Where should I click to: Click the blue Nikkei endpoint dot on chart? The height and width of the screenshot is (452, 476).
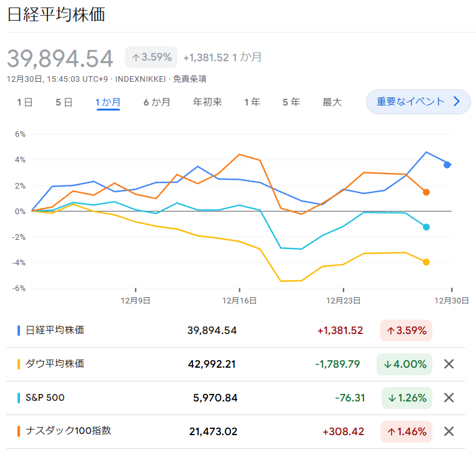pos(447,165)
